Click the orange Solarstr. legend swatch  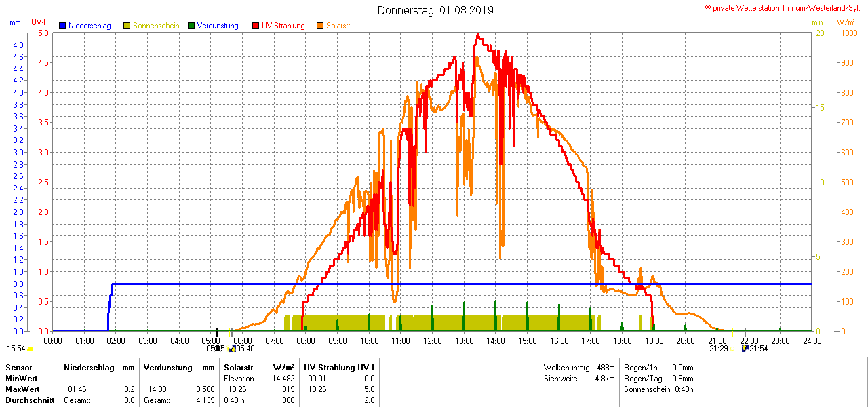click(x=320, y=26)
